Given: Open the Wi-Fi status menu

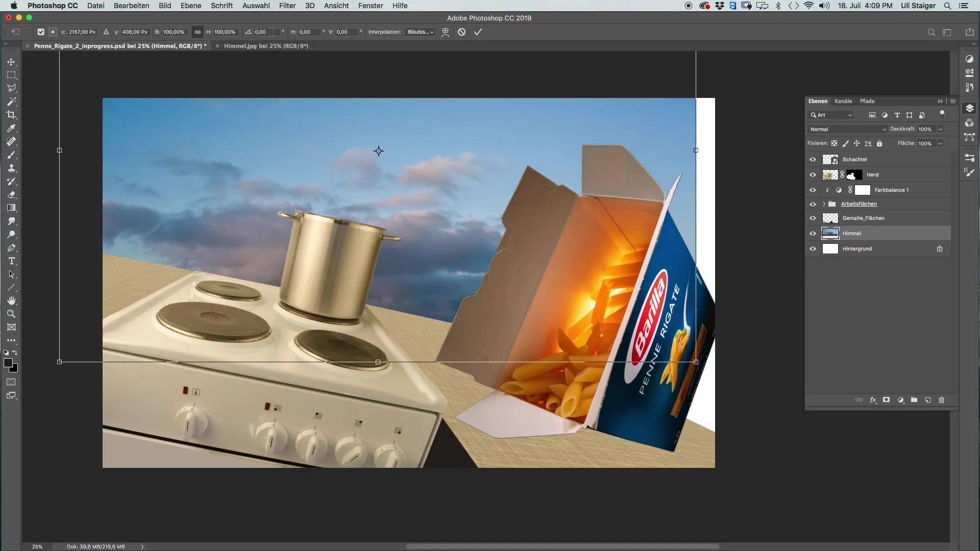Looking at the screenshot, I should [808, 6].
